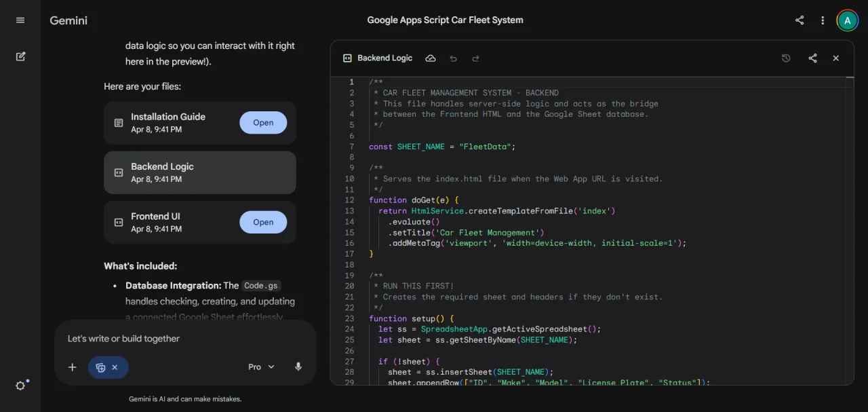Open the Installation Guide file

263,123
